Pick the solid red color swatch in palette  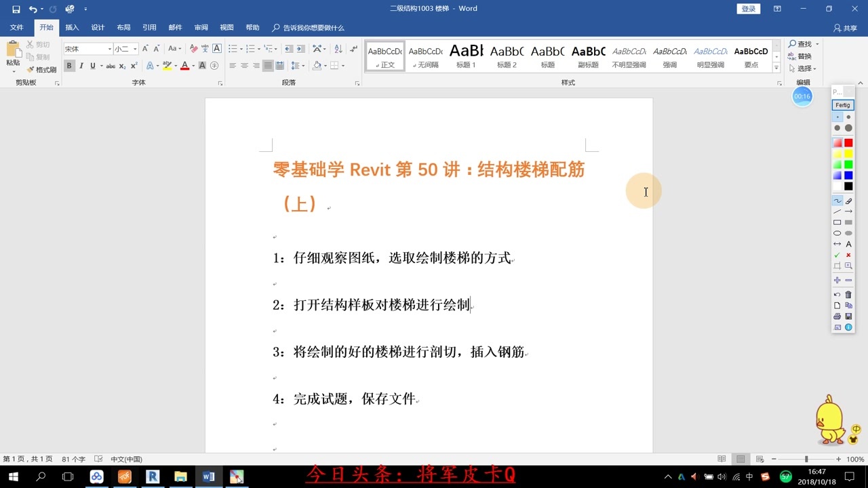848,143
